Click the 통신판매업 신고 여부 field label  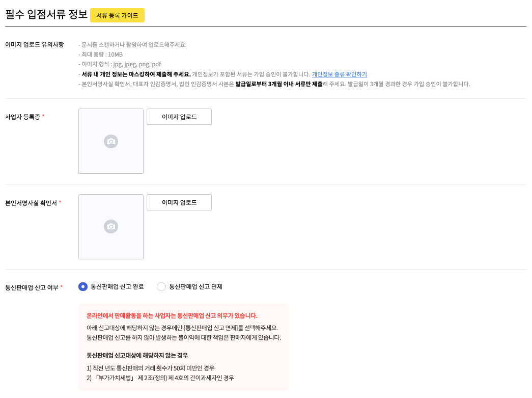[32, 287]
